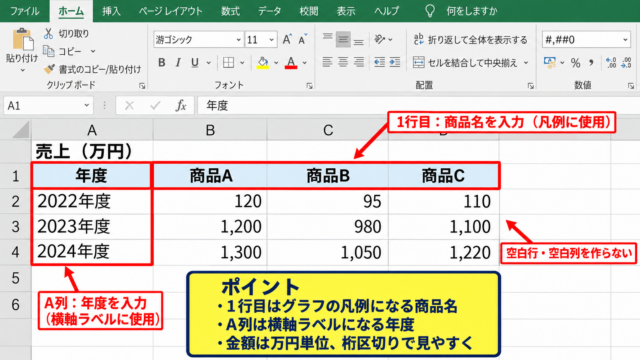
Task: Toggle Underline formatting
Action: tap(195, 62)
